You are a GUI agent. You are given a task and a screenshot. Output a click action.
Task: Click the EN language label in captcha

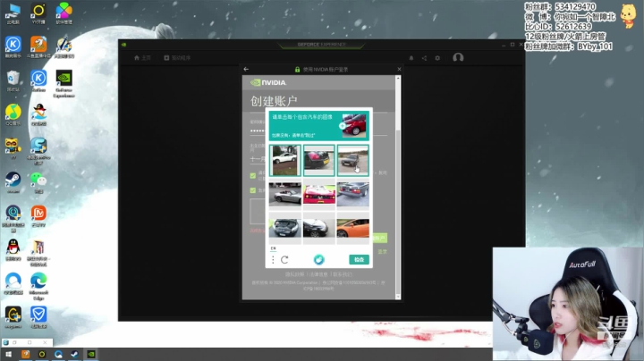pyautogui.click(x=273, y=248)
